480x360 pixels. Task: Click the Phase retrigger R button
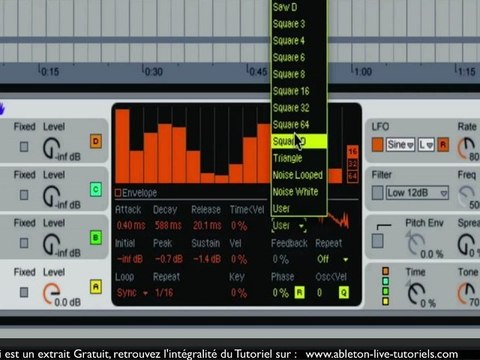coord(299,293)
